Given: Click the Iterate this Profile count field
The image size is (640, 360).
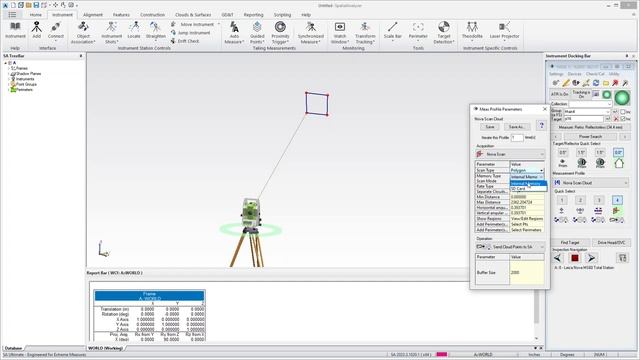Looking at the screenshot, I should pos(517,138).
